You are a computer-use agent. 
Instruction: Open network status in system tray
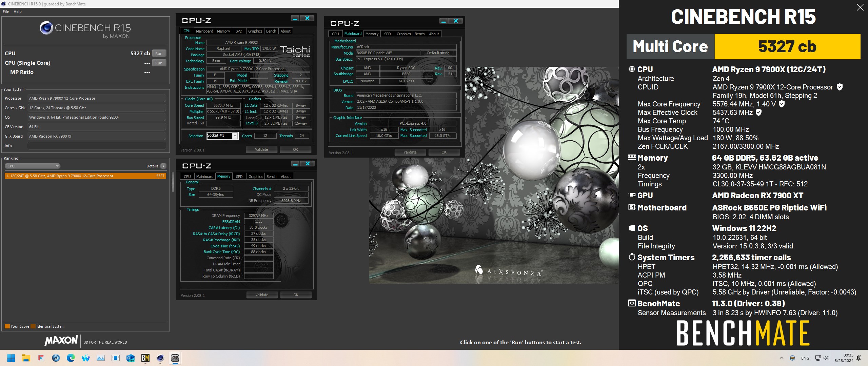(x=818, y=358)
